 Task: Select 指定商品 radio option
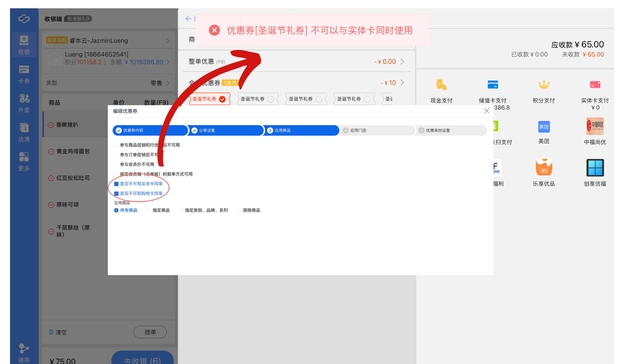click(x=149, y=210)
